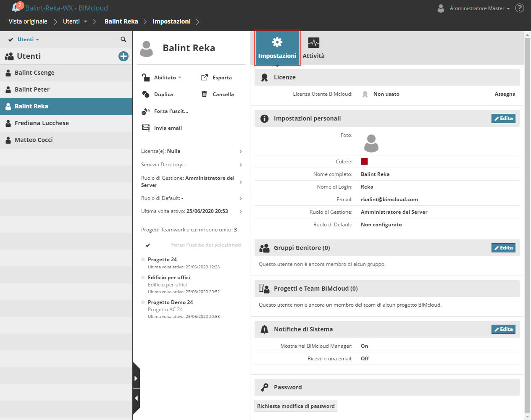Edit Gruppi Genitore section

click(503, 248)
